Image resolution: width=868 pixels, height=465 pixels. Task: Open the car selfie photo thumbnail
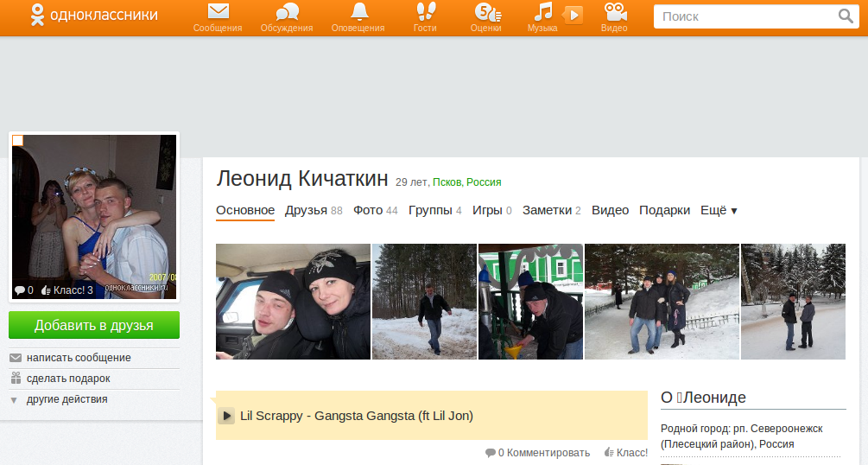click(293, 302)
